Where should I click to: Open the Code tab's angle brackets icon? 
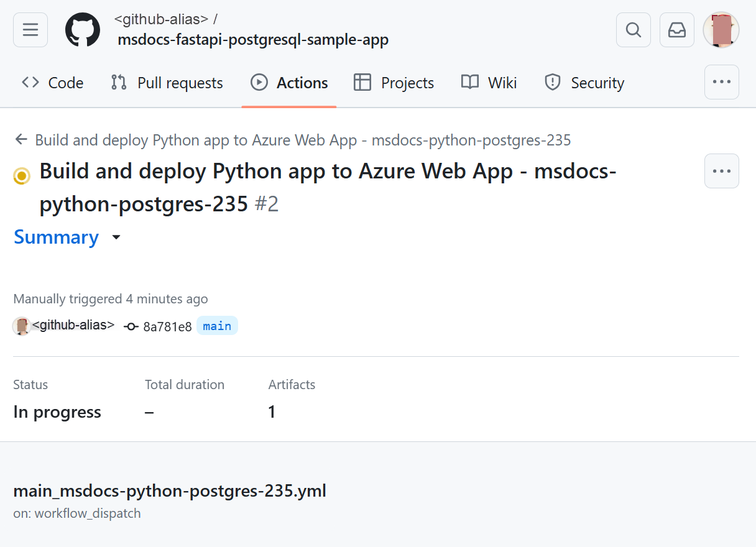click(x=29, y=82)
